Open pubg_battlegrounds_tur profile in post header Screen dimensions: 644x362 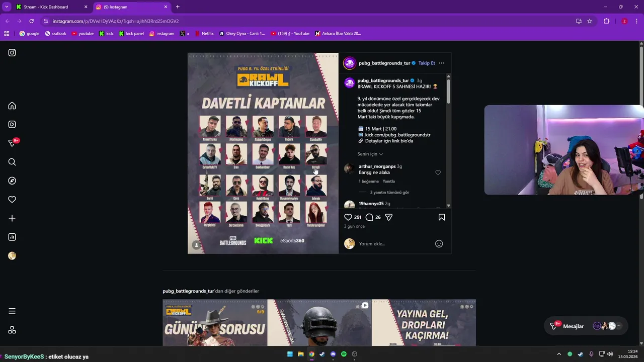tap(384, 63)
